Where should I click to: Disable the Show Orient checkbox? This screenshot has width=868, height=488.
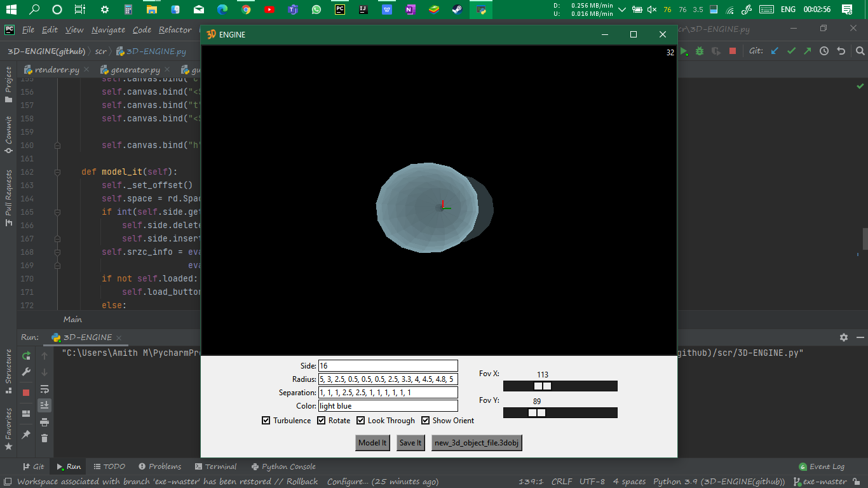425,421
